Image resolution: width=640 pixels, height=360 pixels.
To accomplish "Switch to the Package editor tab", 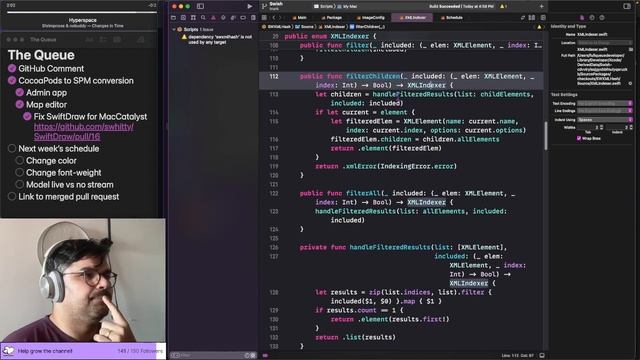I will click(x=332, y=18).
